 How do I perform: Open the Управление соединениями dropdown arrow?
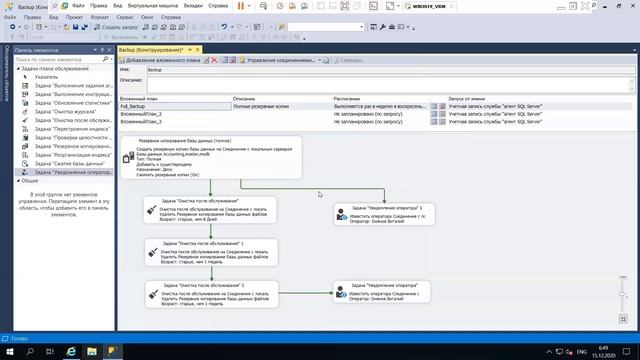pos(320,60)
